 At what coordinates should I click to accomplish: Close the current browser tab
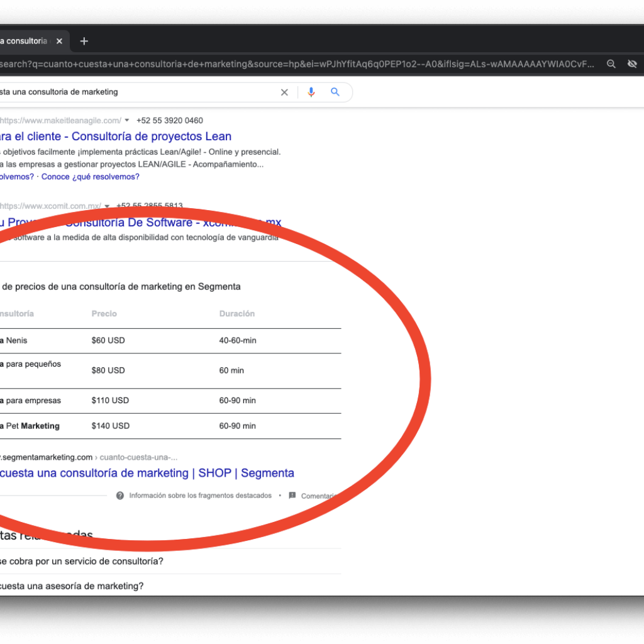pos(59,41)
